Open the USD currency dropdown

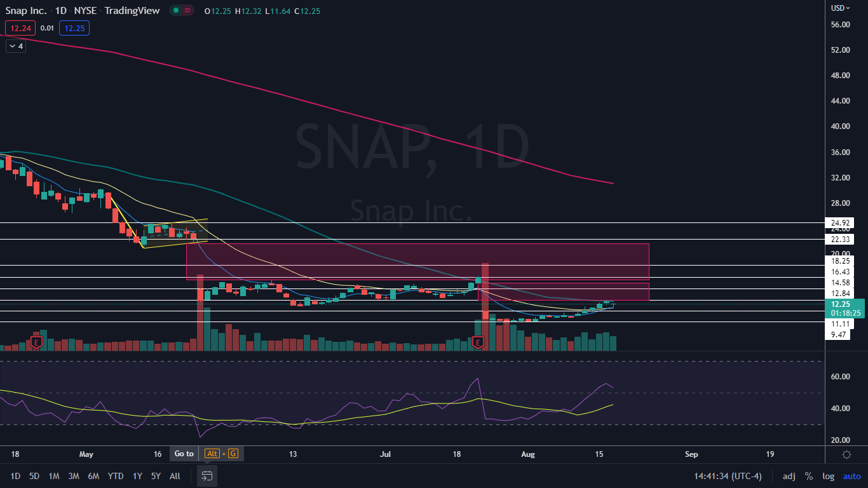click(x=841, y=8)
